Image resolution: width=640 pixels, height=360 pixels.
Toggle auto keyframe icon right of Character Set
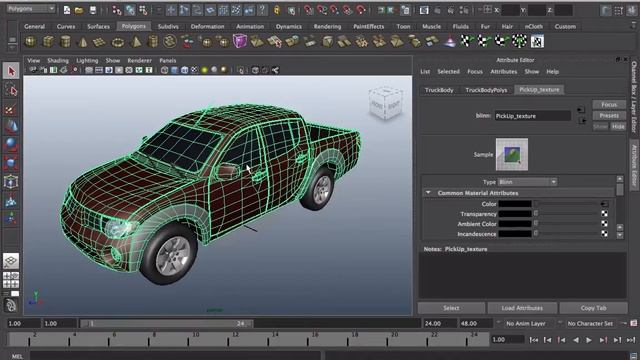click(633, 323)
